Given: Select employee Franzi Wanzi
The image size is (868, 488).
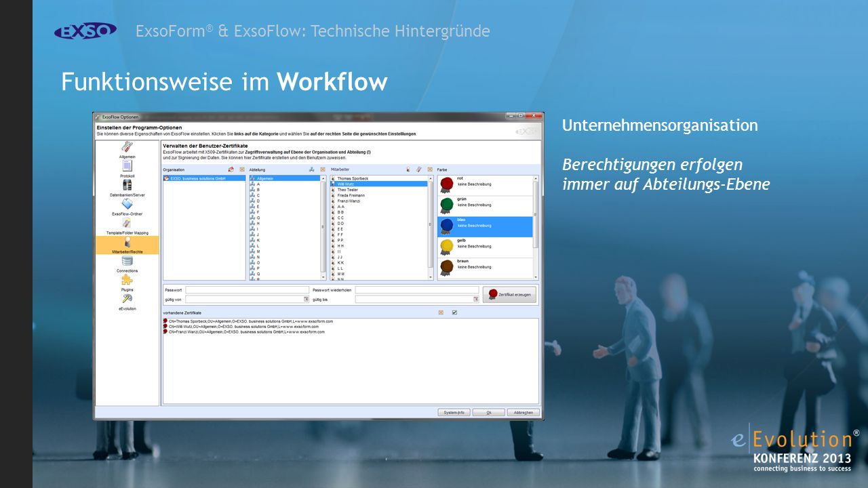Looking at the screenshot, I should pos(379,201).
